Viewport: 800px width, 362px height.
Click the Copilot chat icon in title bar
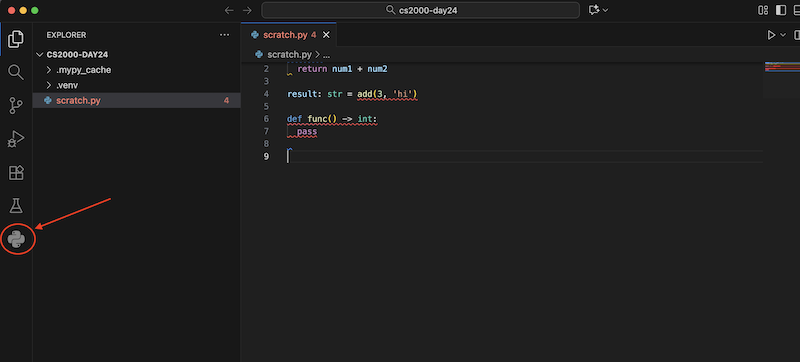[593, 10]
